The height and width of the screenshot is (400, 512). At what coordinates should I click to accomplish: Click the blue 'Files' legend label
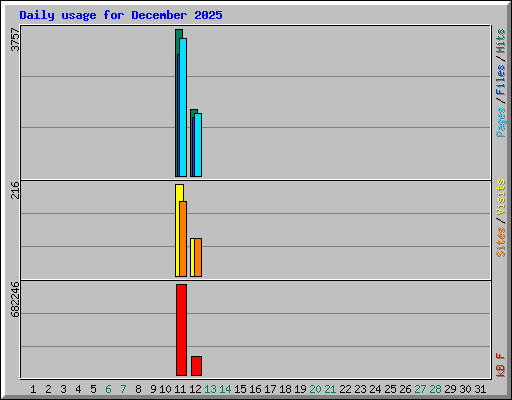pos(501,79)
